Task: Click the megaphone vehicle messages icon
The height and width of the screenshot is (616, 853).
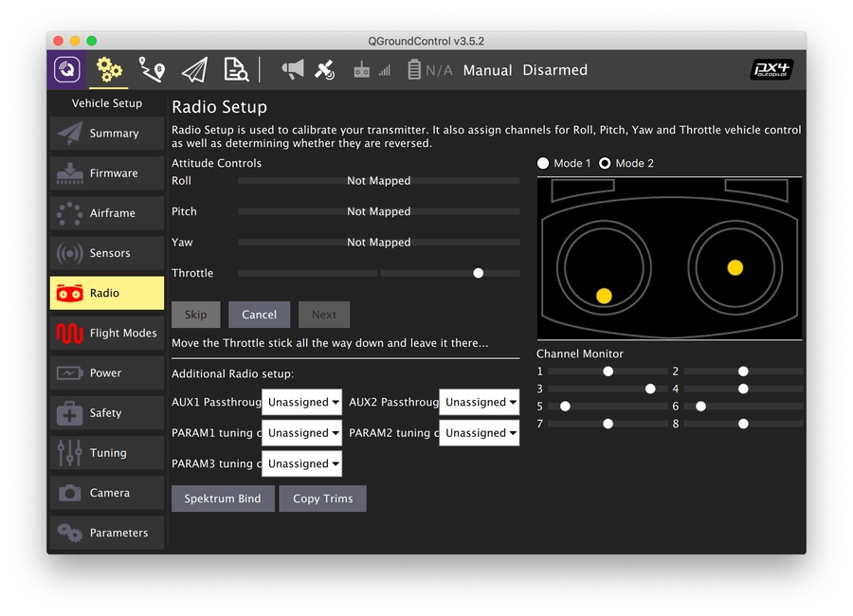Action: [293, 70]
